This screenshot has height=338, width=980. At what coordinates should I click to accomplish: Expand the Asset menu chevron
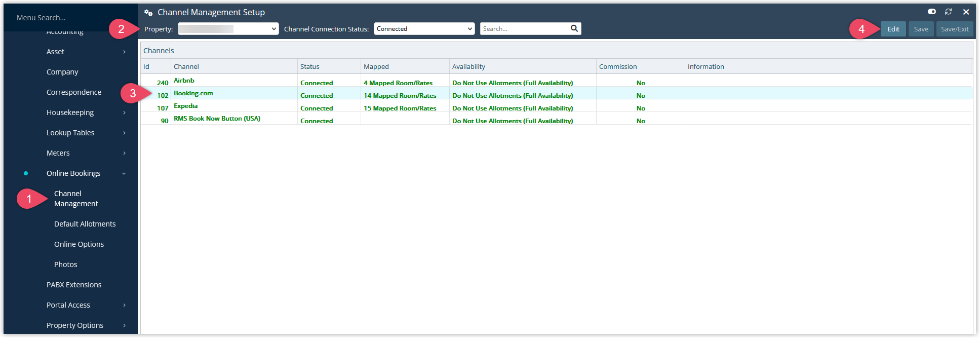pos(124,52)
